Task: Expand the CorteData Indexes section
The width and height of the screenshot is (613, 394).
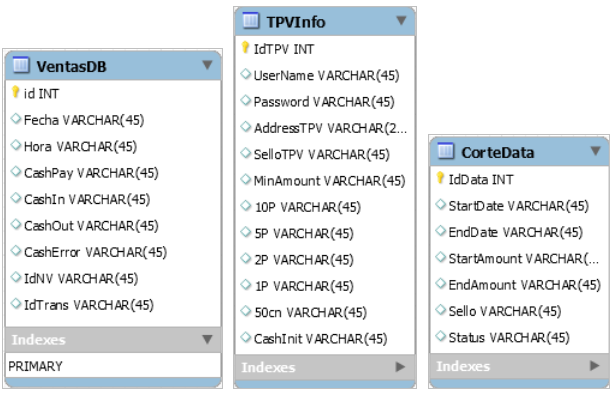Action: 595,365
